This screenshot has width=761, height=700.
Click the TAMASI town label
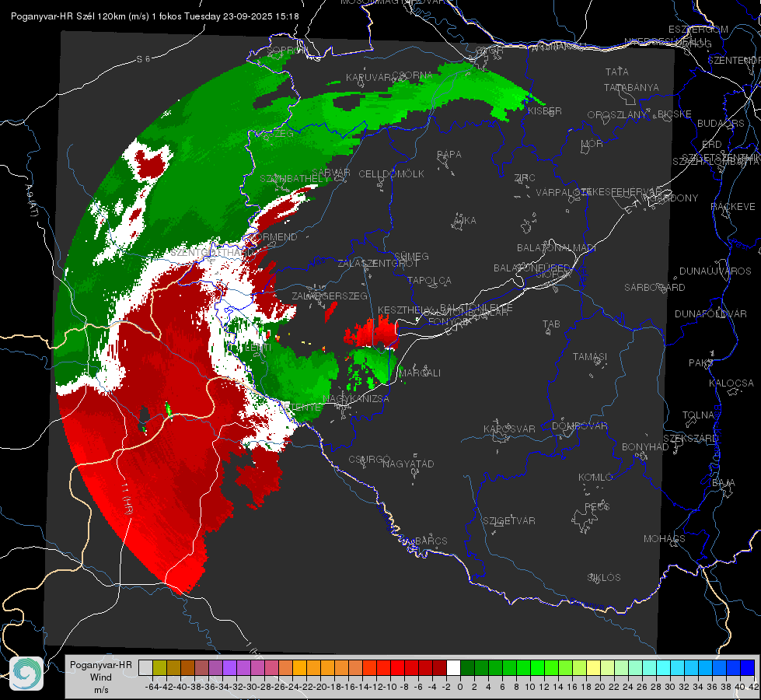point(590,356)
